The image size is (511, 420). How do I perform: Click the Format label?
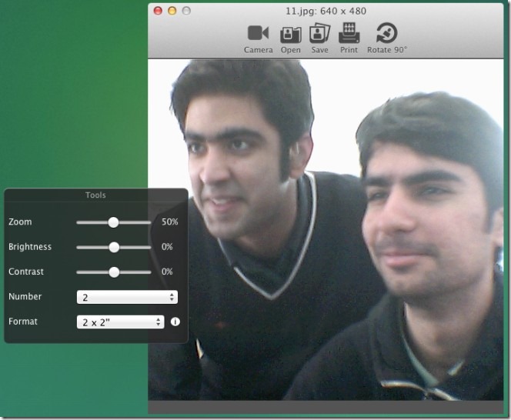click(23, 322)
